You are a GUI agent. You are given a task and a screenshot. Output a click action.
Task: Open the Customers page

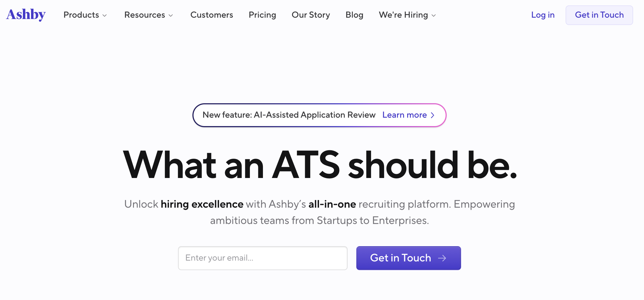pos(212,15)
